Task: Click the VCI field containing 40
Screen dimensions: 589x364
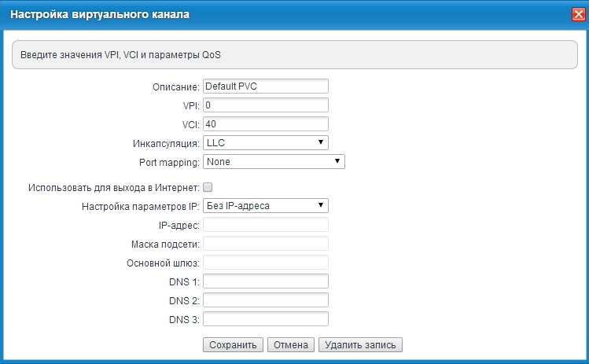Action: tap(265, 123)
